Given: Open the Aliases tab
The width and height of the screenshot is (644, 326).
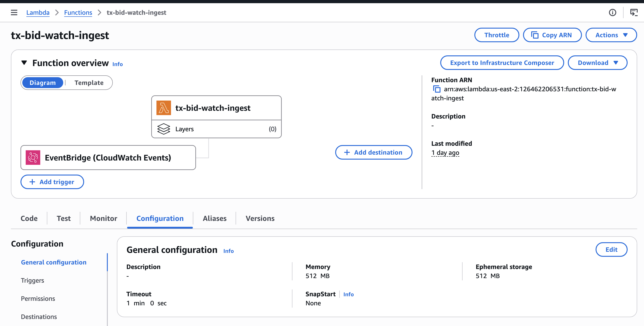Looking at the screenshot, I should click(214, 218).
